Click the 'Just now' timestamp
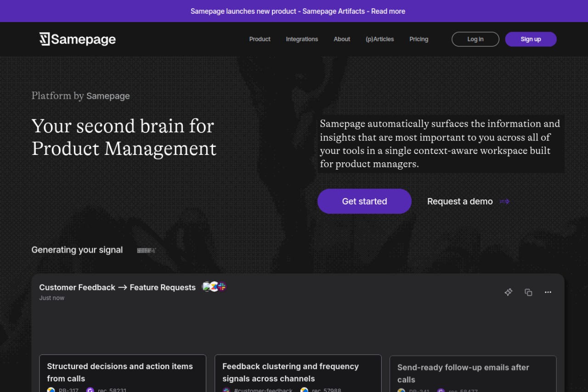588x392 pixels. 52,298
